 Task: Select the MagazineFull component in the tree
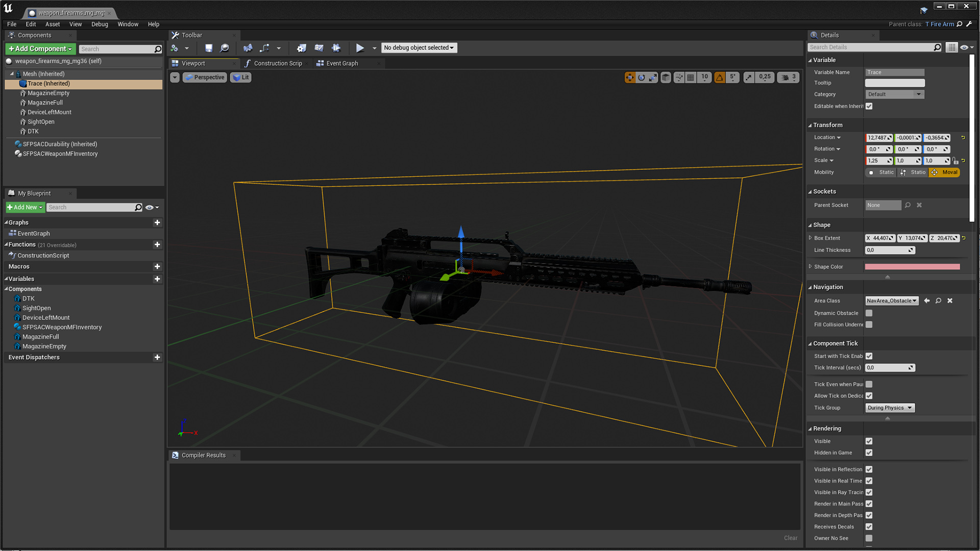pyautogui.click(x=45, y=103)
